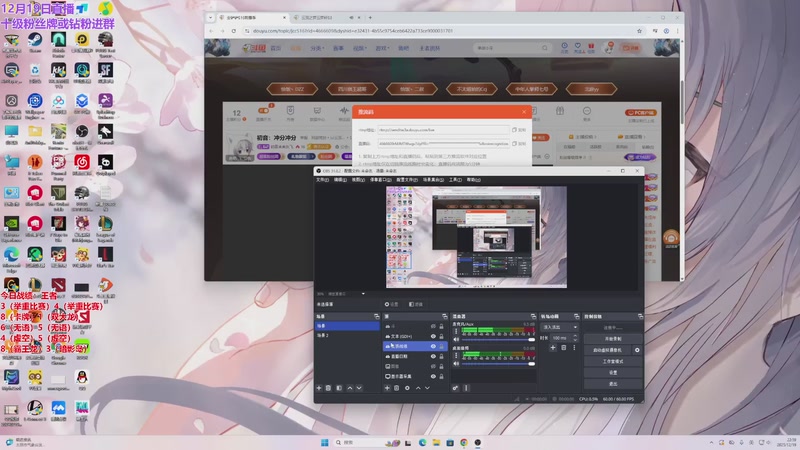Click 启动虚拟摄像机 button
The height and width of the screenshot is (450, 800).
pos(607,351)
